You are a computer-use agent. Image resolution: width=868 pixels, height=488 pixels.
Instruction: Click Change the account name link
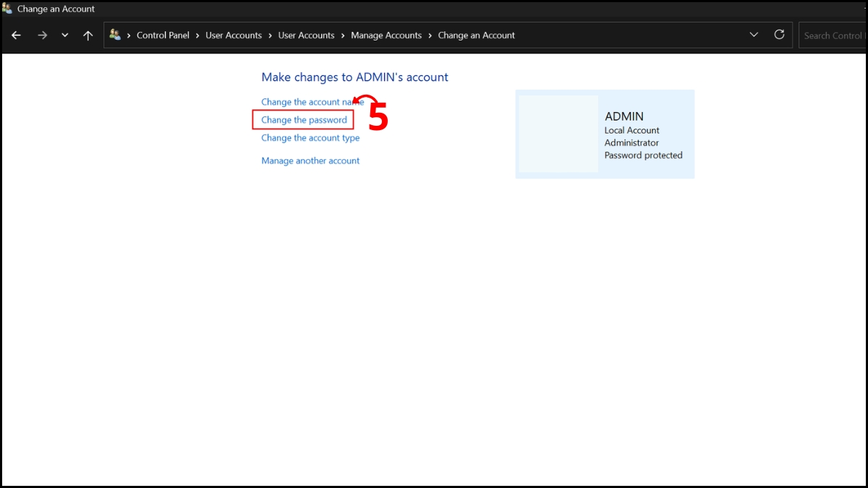click(x=312, y=102)
